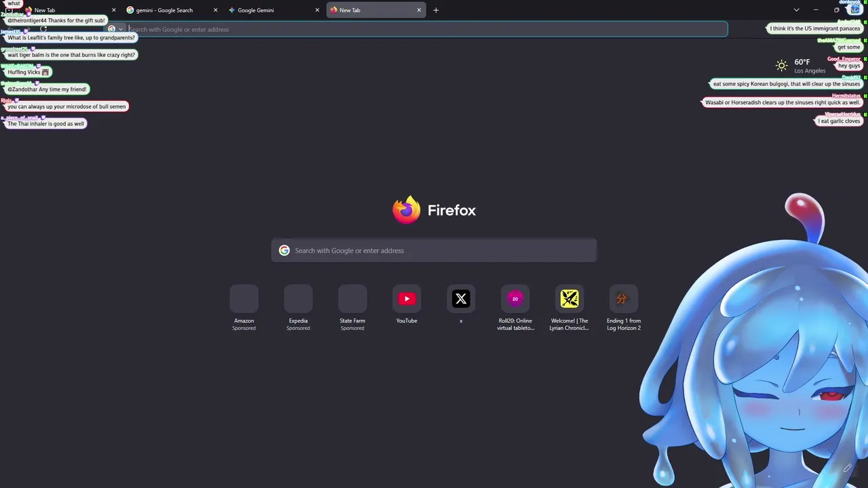Restore down the Firefox window
868x488 pixels.
coord(837,10)
